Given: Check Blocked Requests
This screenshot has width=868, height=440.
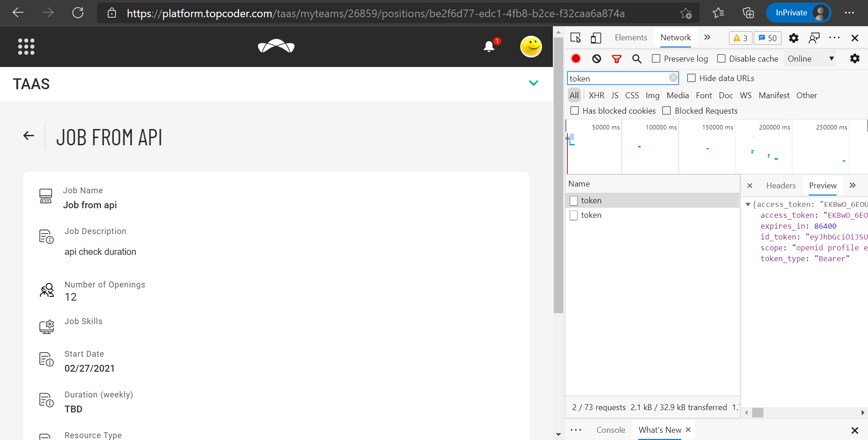Looking at the screenshot, I should pyautogui.click(x=667, y=110).
